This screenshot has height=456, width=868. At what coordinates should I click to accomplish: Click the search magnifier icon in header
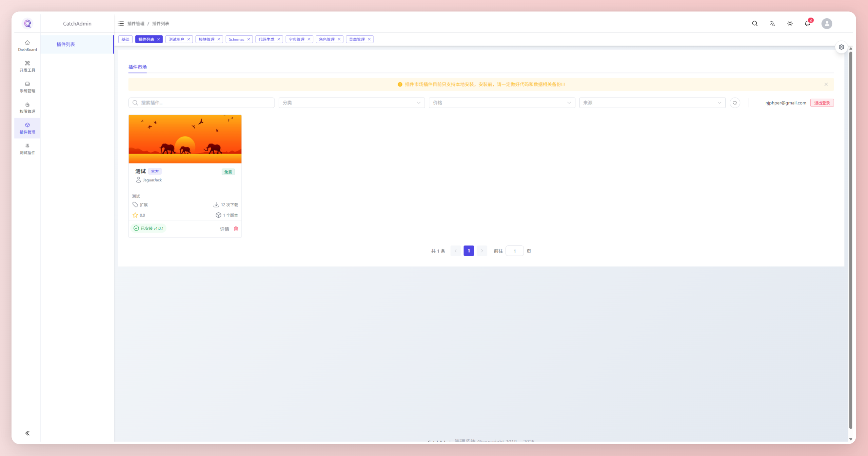(755, 24)
